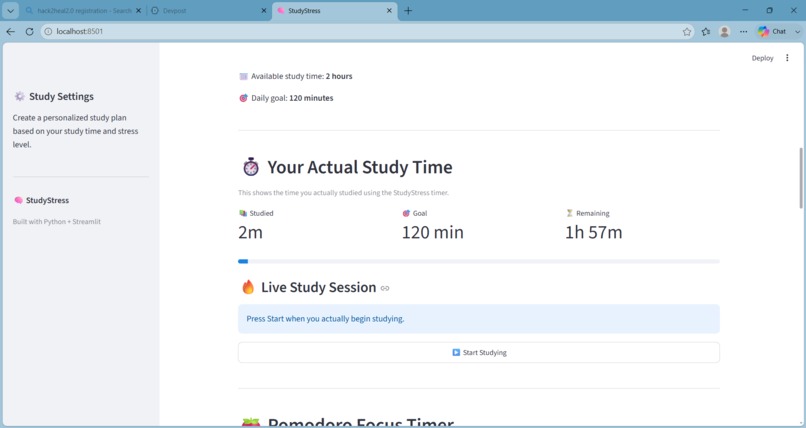Image resolution: width=806 pixels, height=428 pixels.
Task: Click the brain icon beside StudyStress in sidebar
Action: point(19,200)
